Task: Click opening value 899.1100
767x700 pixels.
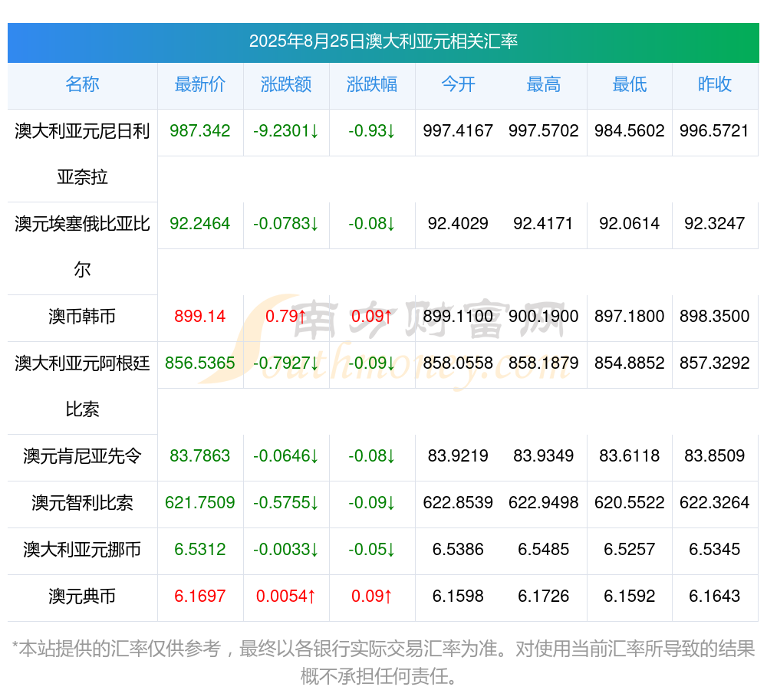Action: point(458,317)
